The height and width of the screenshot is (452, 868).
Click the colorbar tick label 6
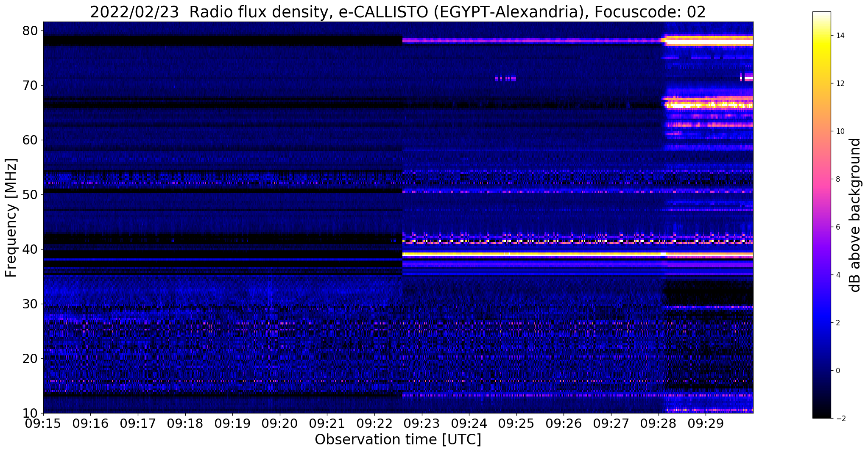click(x=837, y=227)
